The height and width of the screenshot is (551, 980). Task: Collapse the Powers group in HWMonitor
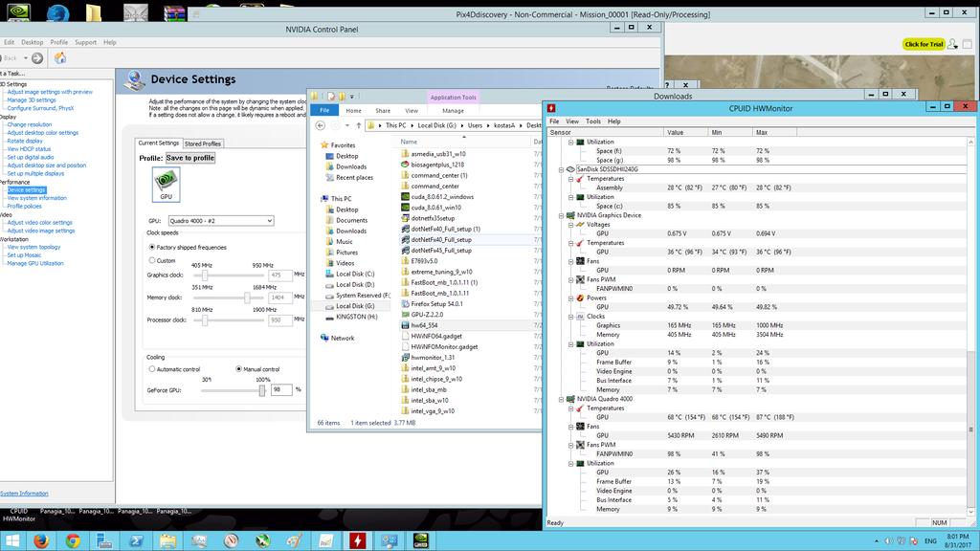point(571,298)
